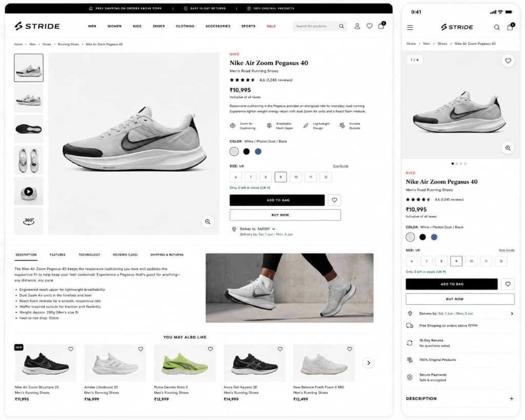This screenshot has height=420, width=525.
Task: Click the STRIDE logo in desktop header
Action: pos(37,26)
